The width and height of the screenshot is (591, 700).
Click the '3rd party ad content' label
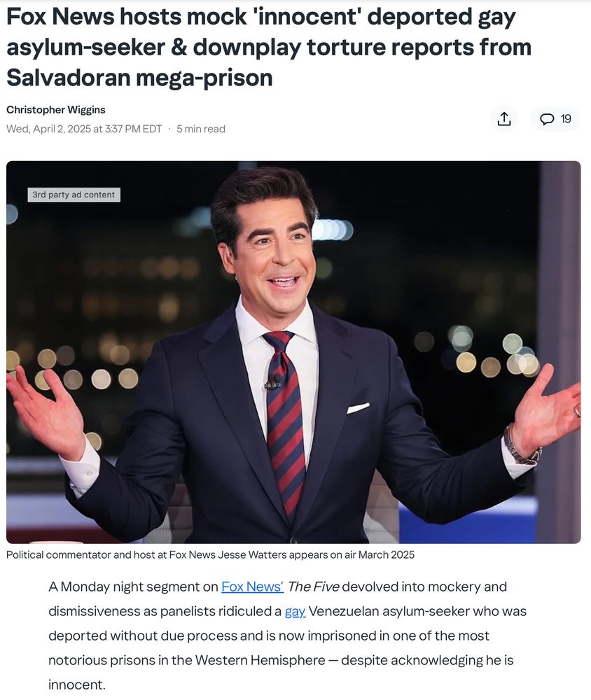tap(74, 195)
